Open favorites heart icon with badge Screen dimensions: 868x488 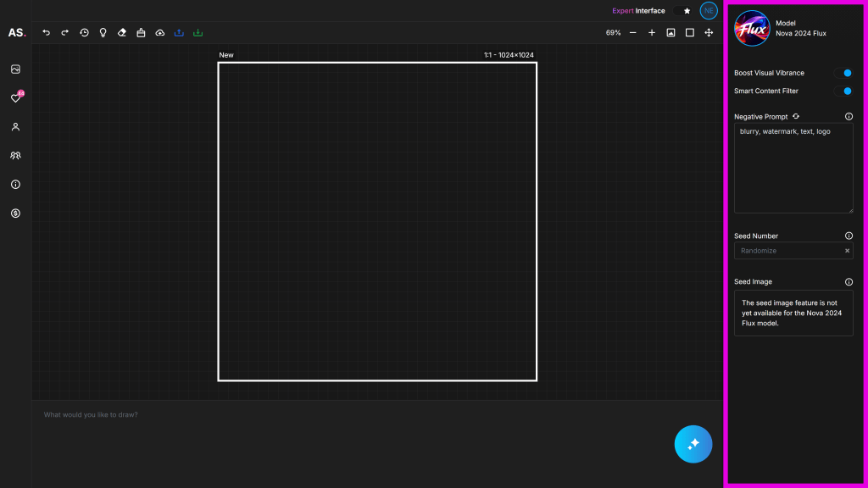tap(16, 97)
